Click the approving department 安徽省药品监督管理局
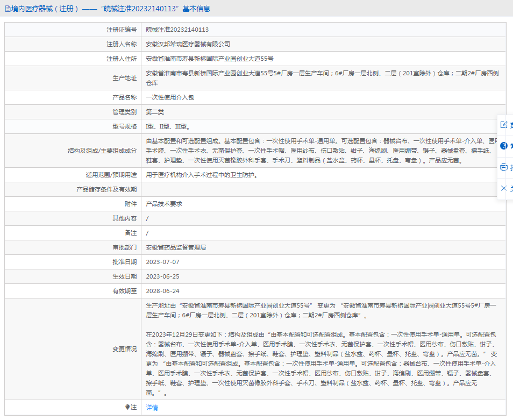The width and height of the screenshot is (513, 420). [176, 247]
